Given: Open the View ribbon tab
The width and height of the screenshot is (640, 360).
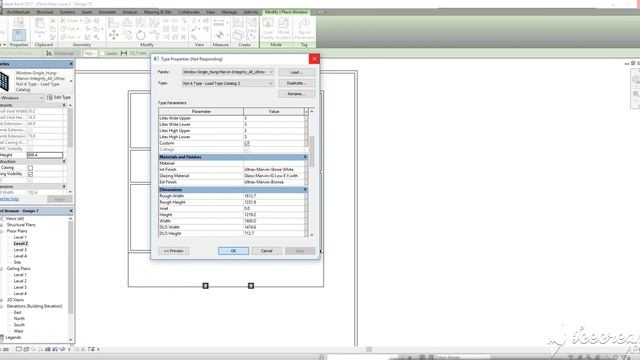Looking at the screenshot, I should [x=210, y=12].
